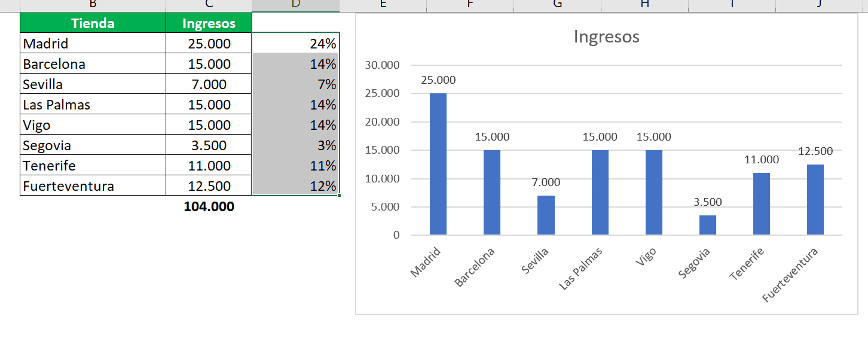The height and width of the screenshot is (341, 868).
Task: Click the Tenerife store cell
Action: 93,165
